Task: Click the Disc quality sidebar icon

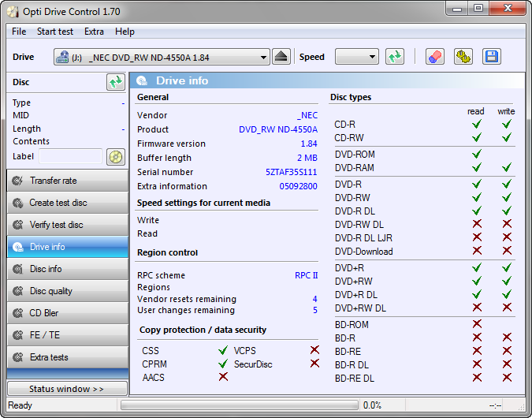Action: [x=17, y=291]
